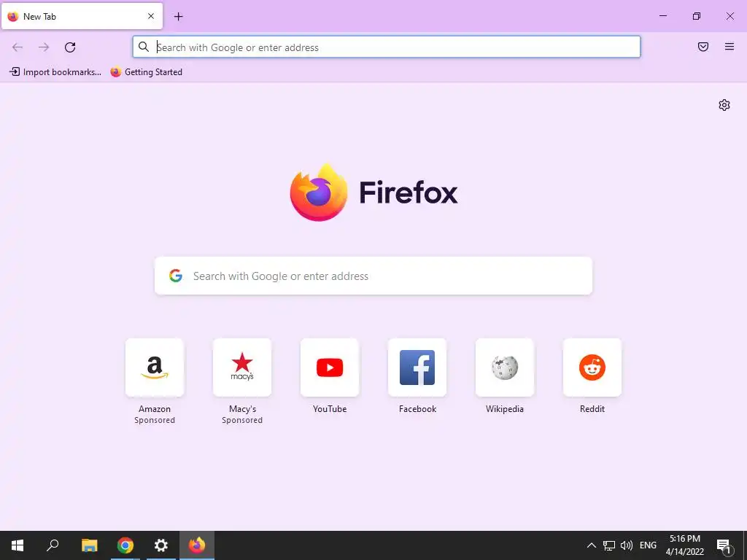Click the Google G logo in search box

point(176,276)
